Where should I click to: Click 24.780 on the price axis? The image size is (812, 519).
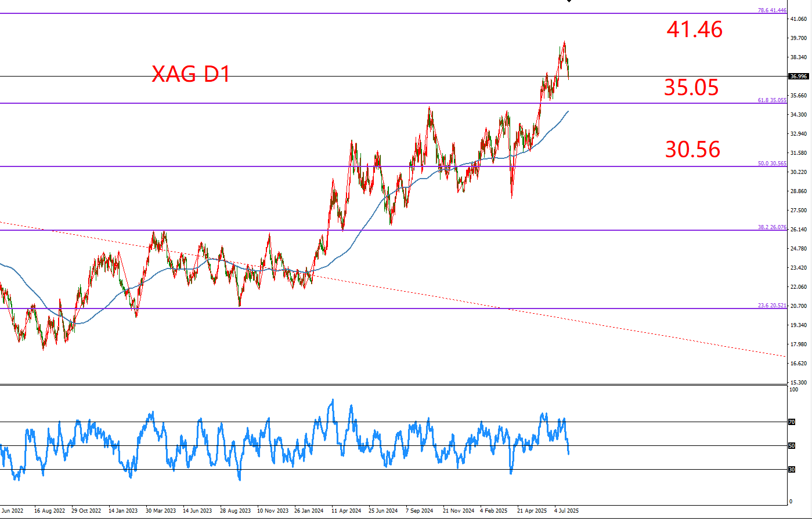(x=799, y=249)
